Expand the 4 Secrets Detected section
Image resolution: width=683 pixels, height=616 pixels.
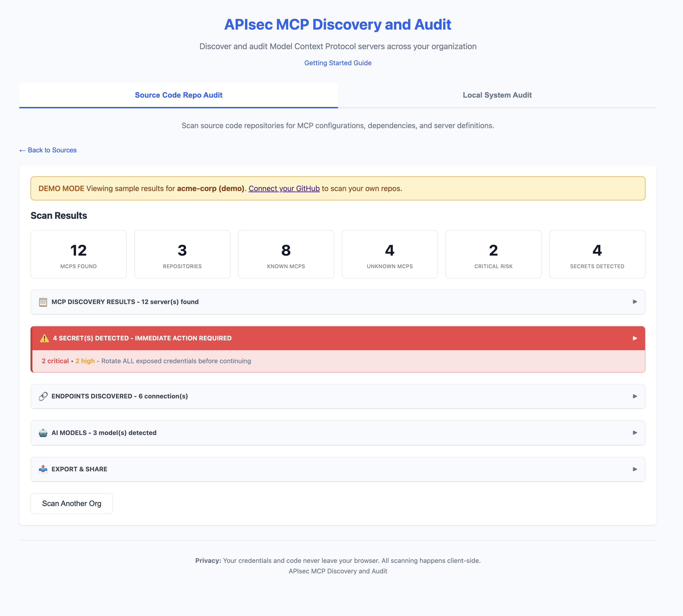(x=635, y=338)
